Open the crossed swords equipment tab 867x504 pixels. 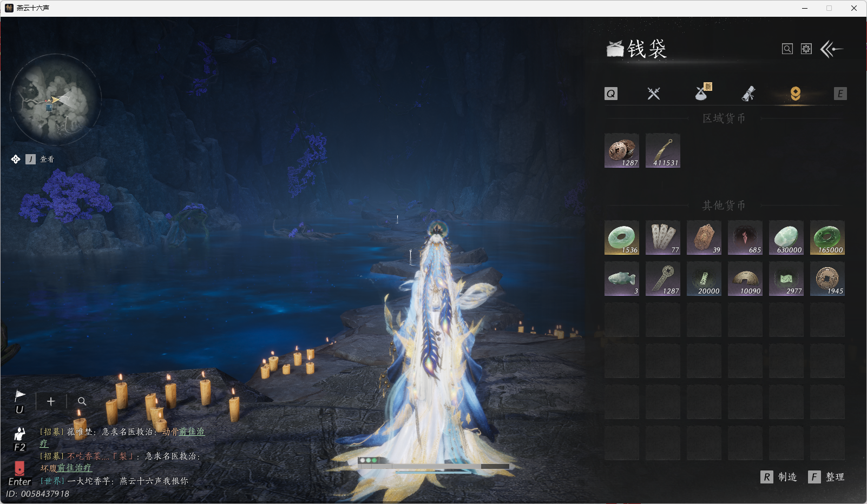(654, 94)
